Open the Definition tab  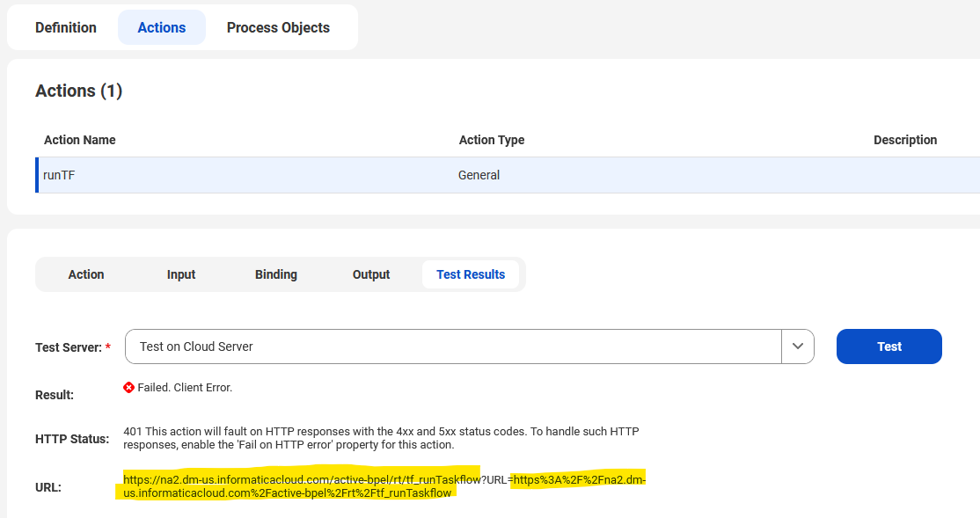66,27
